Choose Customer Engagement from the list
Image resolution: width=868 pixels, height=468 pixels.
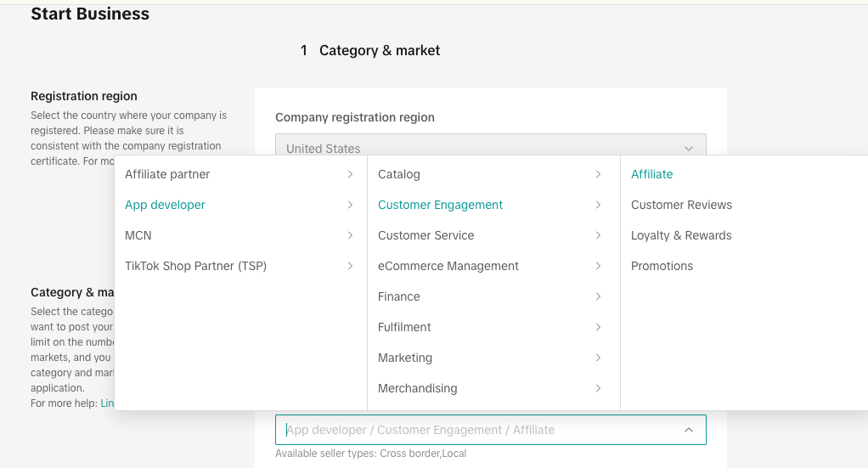(440, 205)
